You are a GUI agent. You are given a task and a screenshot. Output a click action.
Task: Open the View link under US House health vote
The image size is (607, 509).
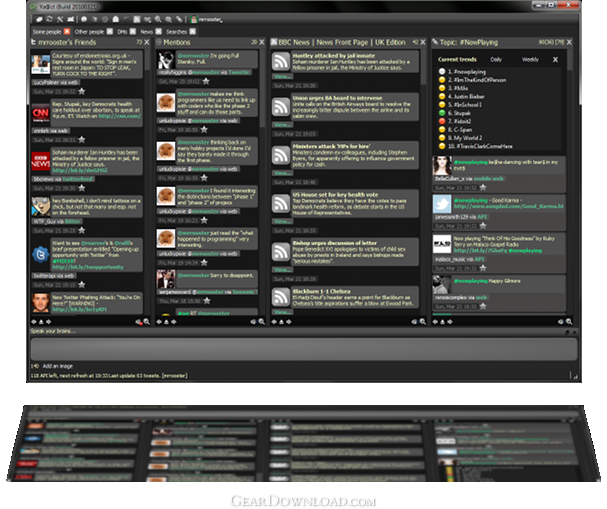(x=283, y=221)
